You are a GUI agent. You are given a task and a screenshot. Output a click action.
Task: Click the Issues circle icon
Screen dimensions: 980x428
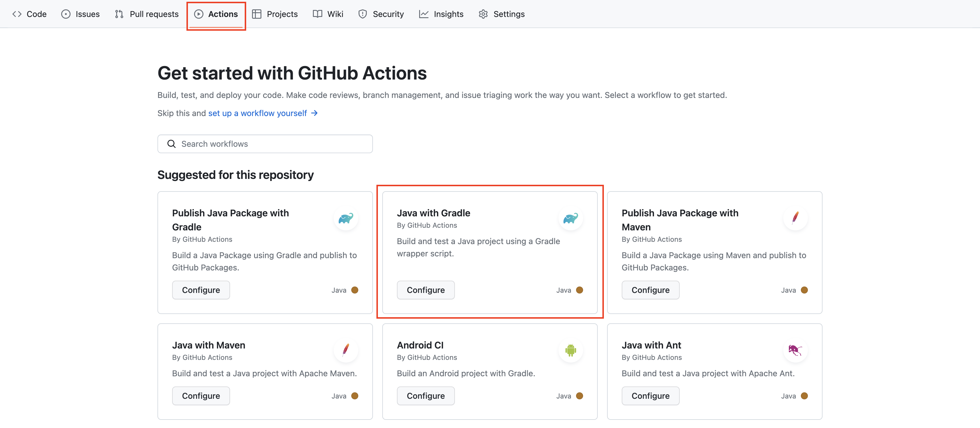click(x=66, y=14)
